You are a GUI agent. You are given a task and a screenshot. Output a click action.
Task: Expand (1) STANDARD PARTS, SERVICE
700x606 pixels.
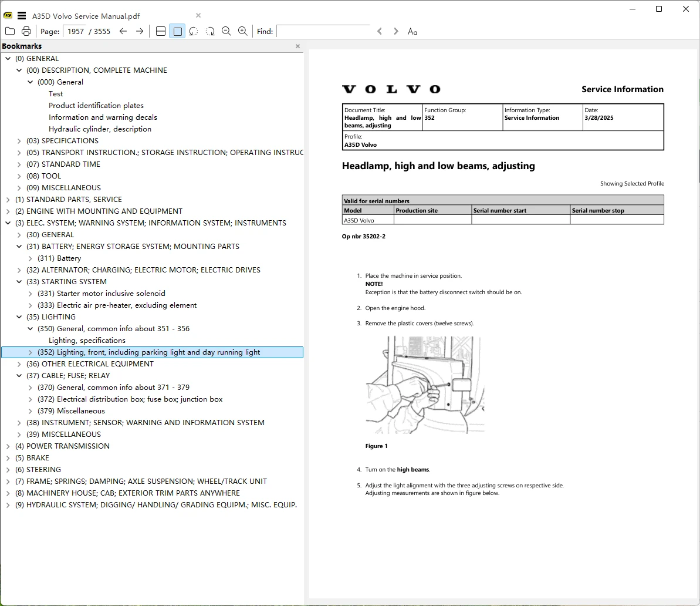pyautogui.click(x=8, y=199)
